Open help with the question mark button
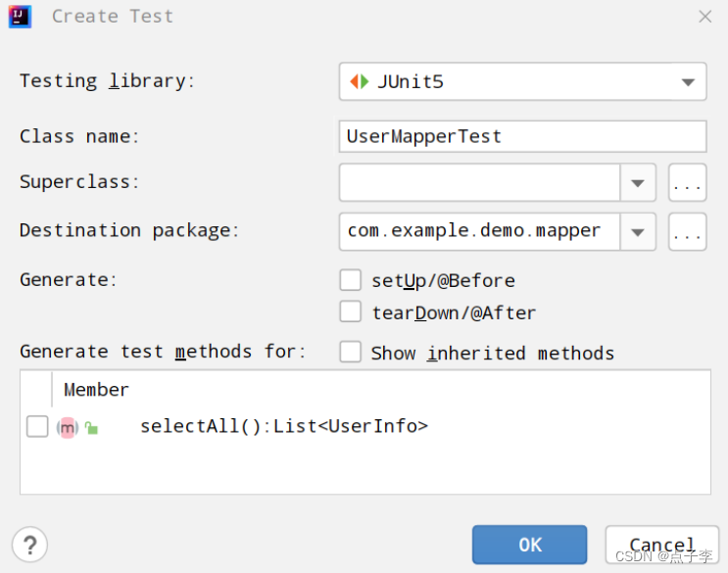This screenshot has width=728, height=573. pos(29,545)
